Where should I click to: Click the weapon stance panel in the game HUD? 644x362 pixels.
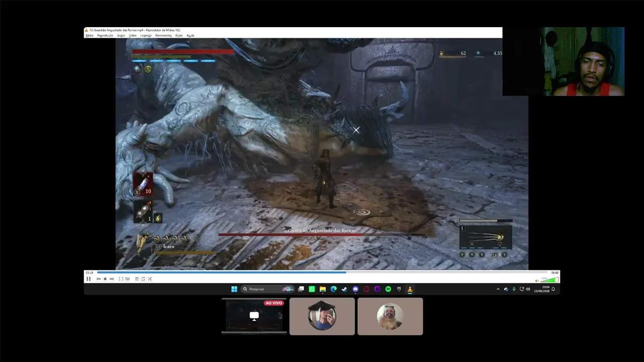[486, 237]
